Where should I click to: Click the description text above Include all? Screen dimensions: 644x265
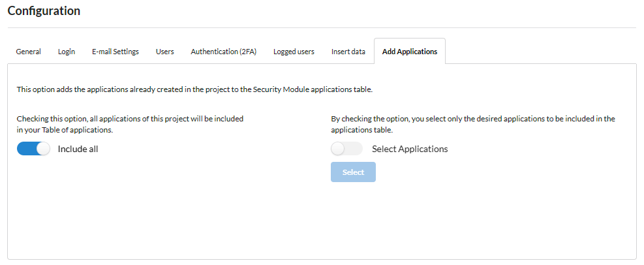pos(130,125)
